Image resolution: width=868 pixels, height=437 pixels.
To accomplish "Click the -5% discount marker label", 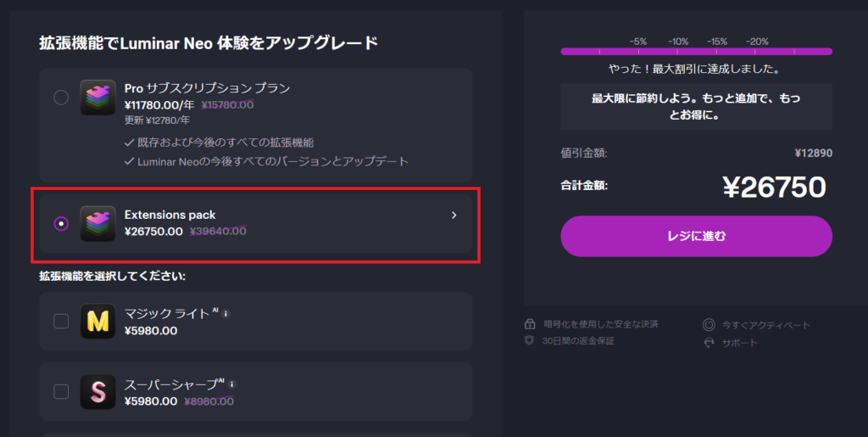I will click(x=637, y=42).
